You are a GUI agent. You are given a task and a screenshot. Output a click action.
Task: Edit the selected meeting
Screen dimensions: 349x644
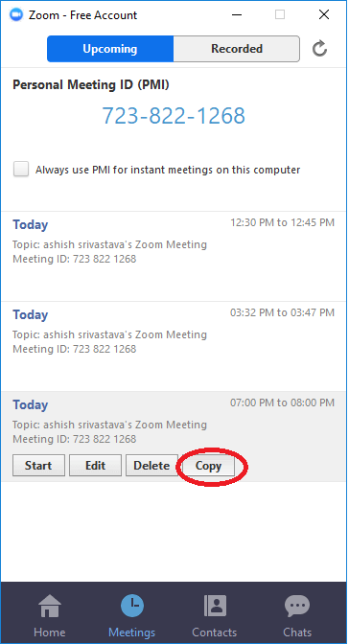[95, 466]
